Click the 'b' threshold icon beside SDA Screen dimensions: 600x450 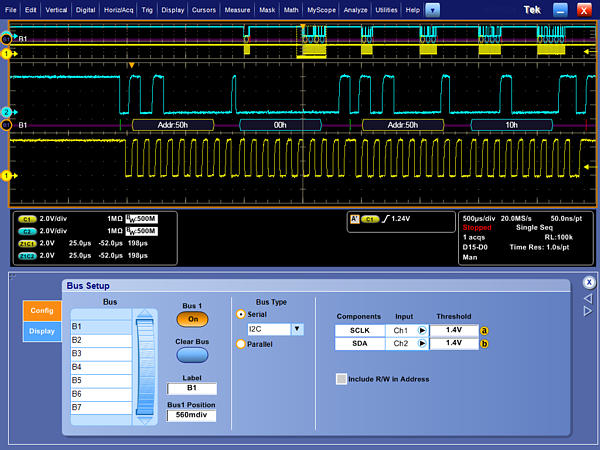click(x=484, y=343)
